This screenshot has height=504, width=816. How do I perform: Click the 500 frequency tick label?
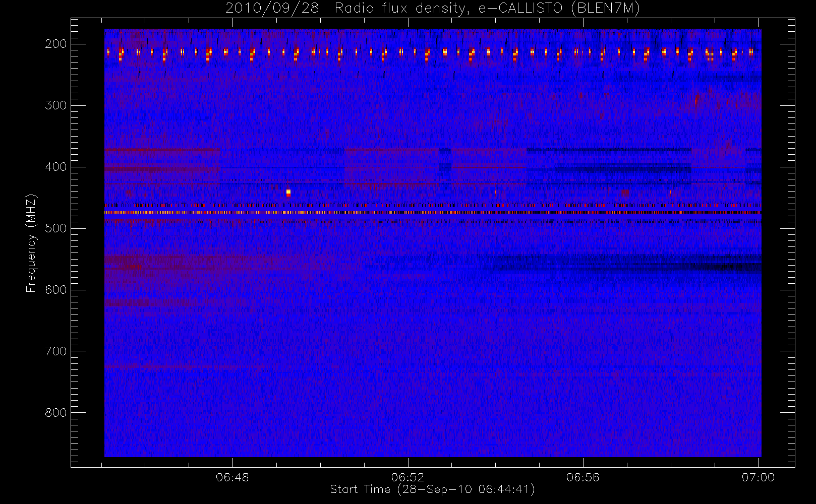(x=56, y=228)
